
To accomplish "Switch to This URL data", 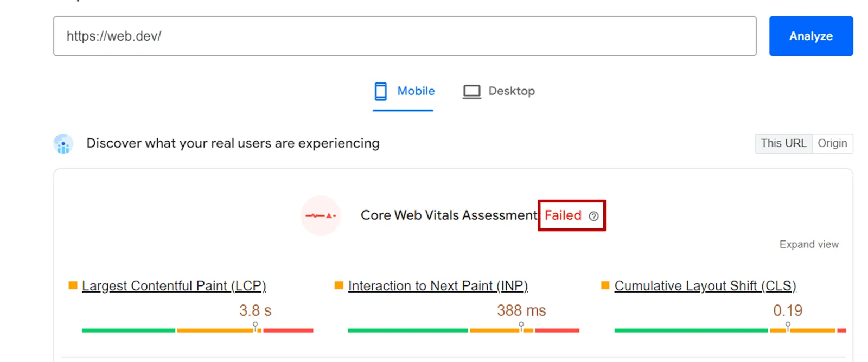I will (783, 143).
